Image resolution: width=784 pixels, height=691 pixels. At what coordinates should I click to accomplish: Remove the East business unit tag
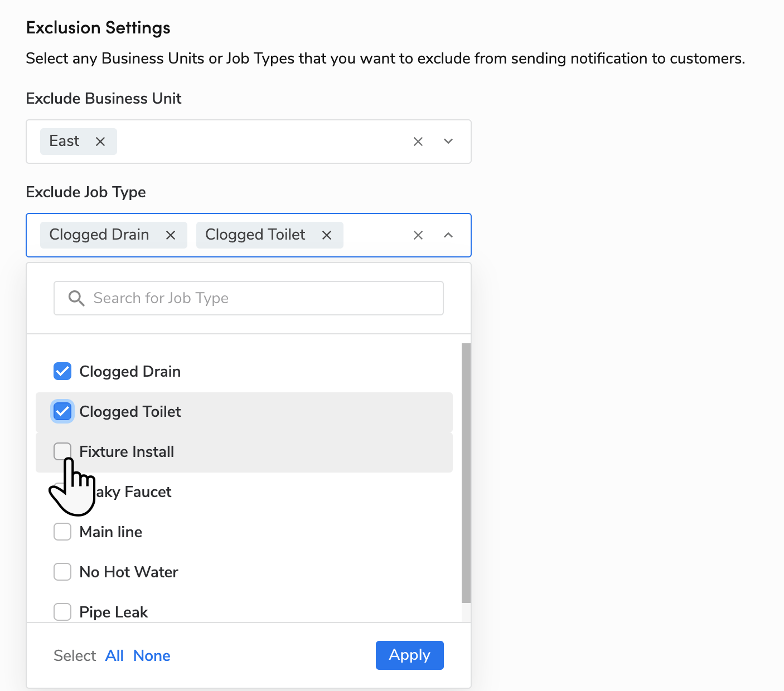pos(100,142)
